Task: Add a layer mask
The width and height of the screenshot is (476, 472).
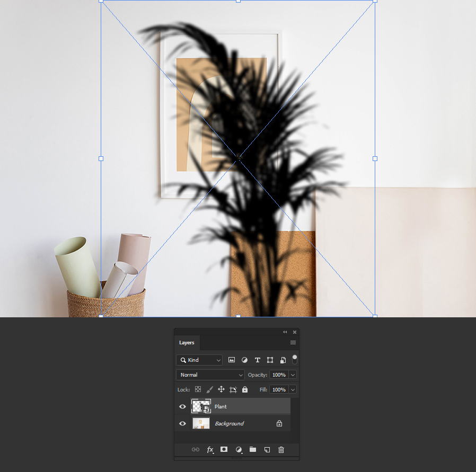Action: tap(224, 449)
